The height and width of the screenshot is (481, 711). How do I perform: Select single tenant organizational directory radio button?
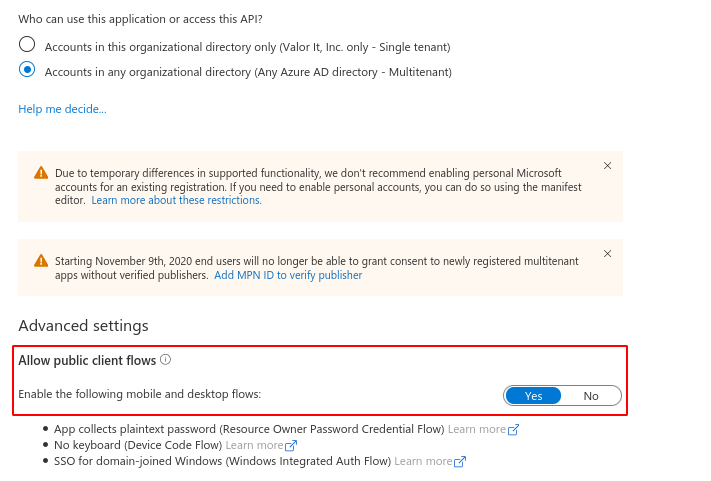pyautogui.click(x=27, y=45)
